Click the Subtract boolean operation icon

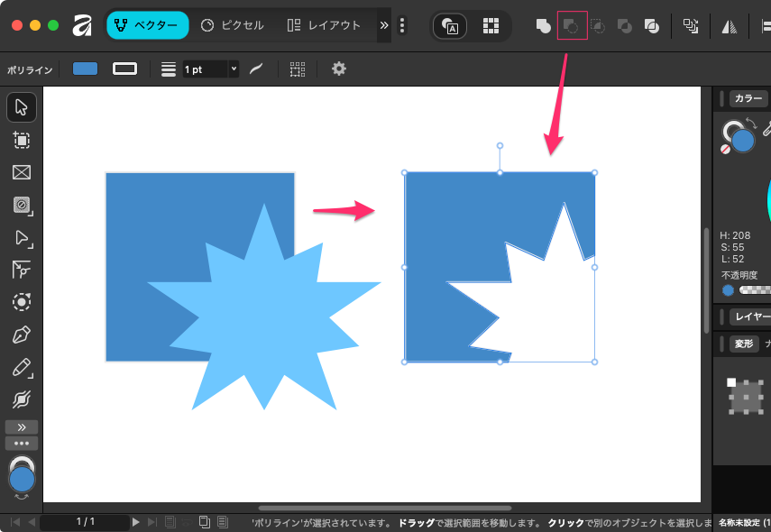572,25
